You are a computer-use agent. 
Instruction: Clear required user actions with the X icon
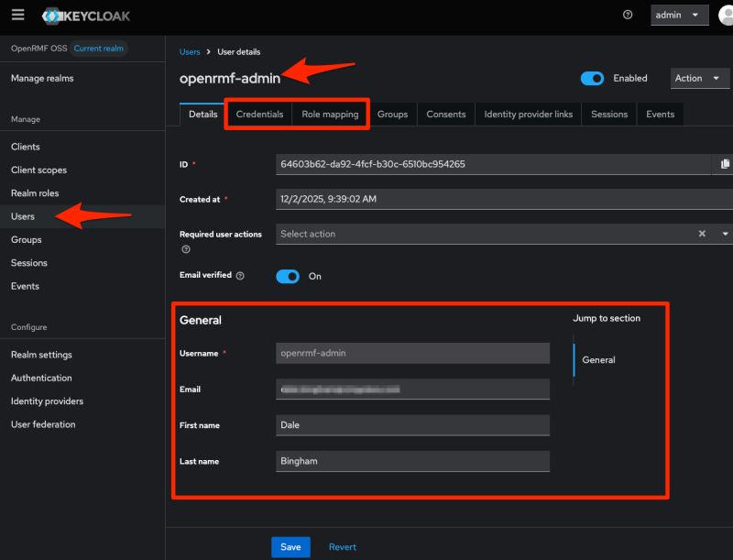coord(702,234)
